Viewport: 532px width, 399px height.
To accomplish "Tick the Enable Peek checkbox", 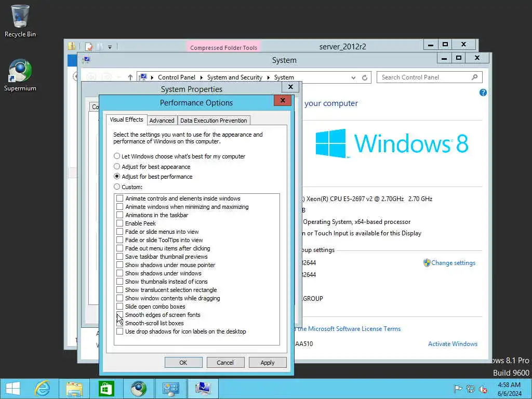I will click(x=120, y=223).
